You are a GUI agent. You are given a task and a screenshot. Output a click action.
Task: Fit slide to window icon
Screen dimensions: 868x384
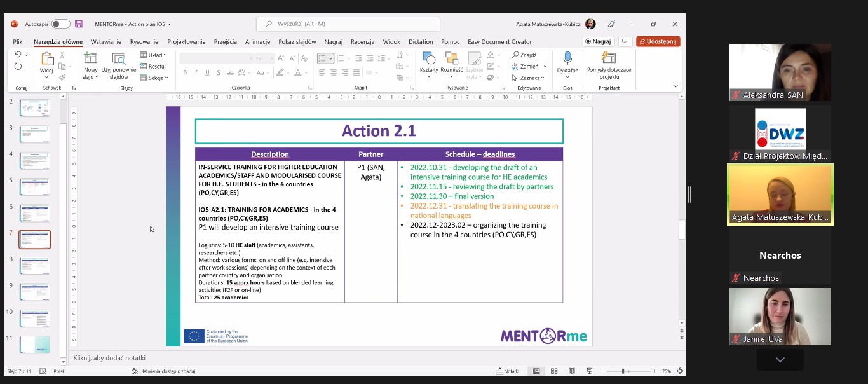click(x=680, y=371)
